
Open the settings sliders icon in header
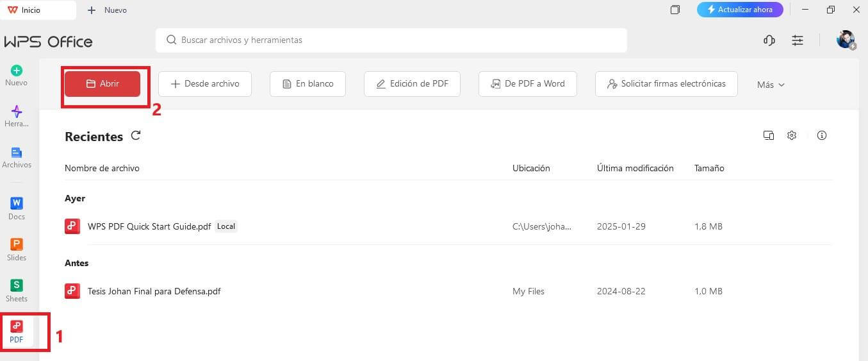pyautogui.click(x=798, y=40)
